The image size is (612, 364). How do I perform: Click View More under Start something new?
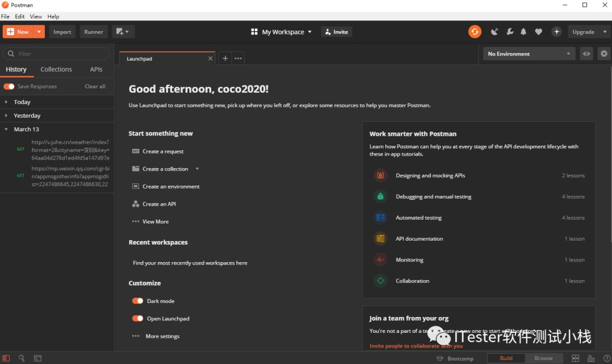tap(155, 221)
